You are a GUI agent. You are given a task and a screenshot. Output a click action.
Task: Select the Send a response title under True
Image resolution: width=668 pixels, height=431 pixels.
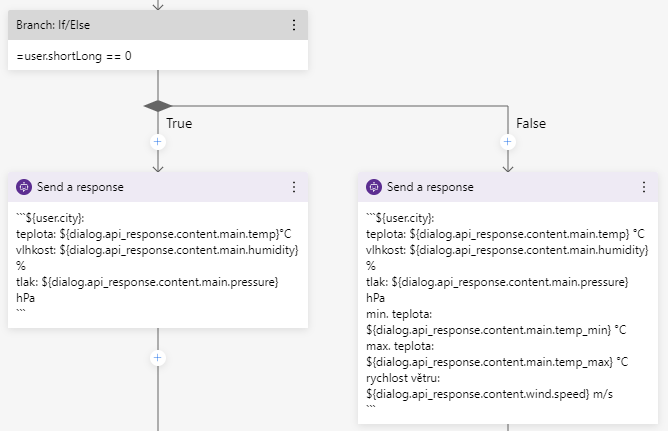pyautogui.click(x=80, y=187)
